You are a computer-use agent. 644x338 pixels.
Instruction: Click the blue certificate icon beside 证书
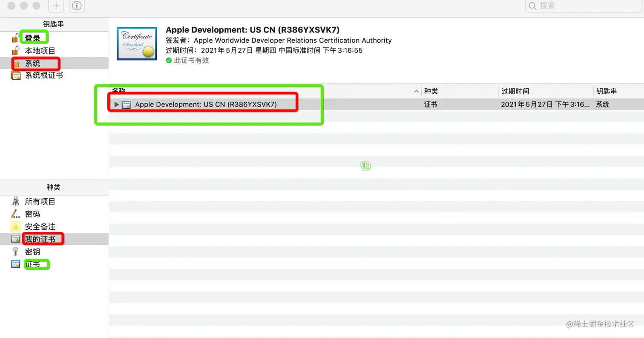[x=16, y=264]
